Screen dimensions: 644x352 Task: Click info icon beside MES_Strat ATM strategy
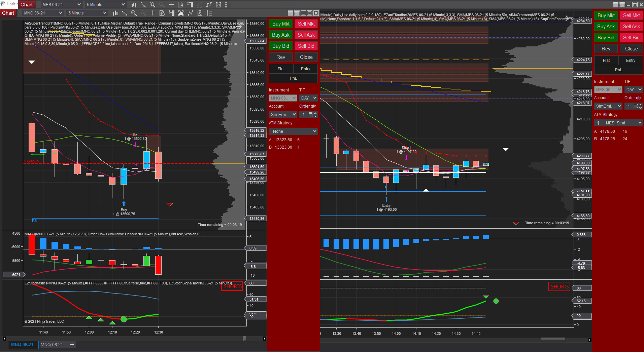click(598, 123)
